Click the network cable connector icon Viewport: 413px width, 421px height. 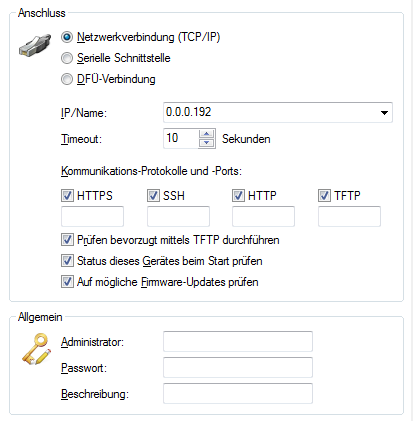[x=35, y=45]
